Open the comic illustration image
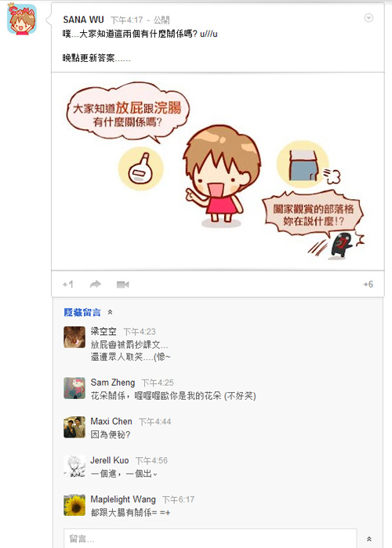The width and height of the screenshot is (392, 548). click(218, 171)
